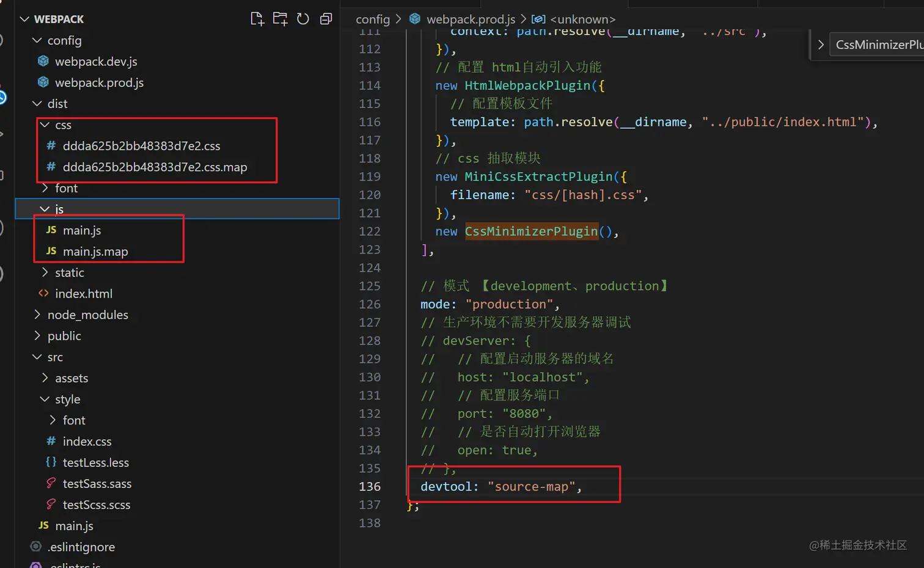Viewport: 924px width, 568px height.
Task: Expand the CssMinimizerPlugin hover chevron
Action: (821, 45)
